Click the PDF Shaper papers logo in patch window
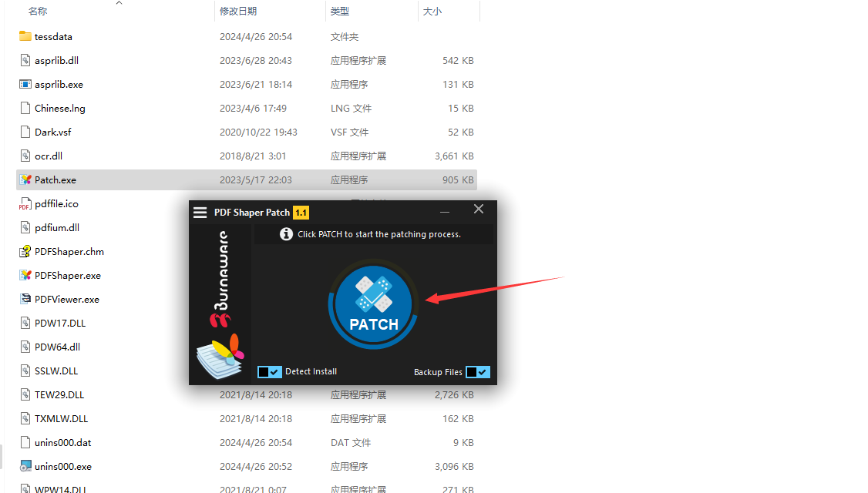 coord(220,356)
